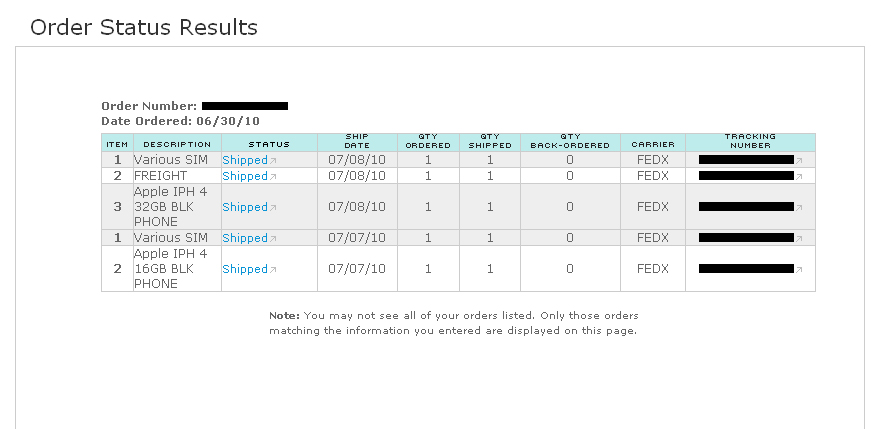Open Shipped link for Various SIM 07/08/10
The height and width of the screenshot is (429, 881).
coord(245,160)
